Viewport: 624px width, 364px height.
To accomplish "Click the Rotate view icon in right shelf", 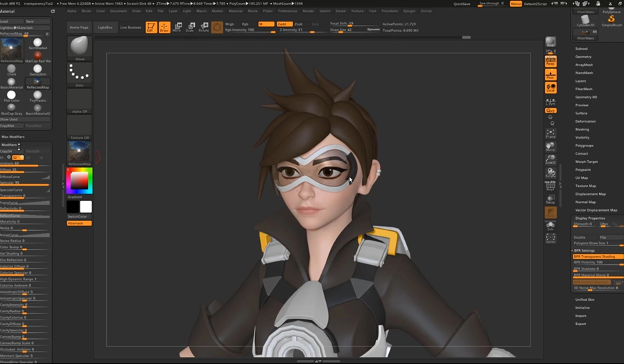I will (x=551, y=173).
